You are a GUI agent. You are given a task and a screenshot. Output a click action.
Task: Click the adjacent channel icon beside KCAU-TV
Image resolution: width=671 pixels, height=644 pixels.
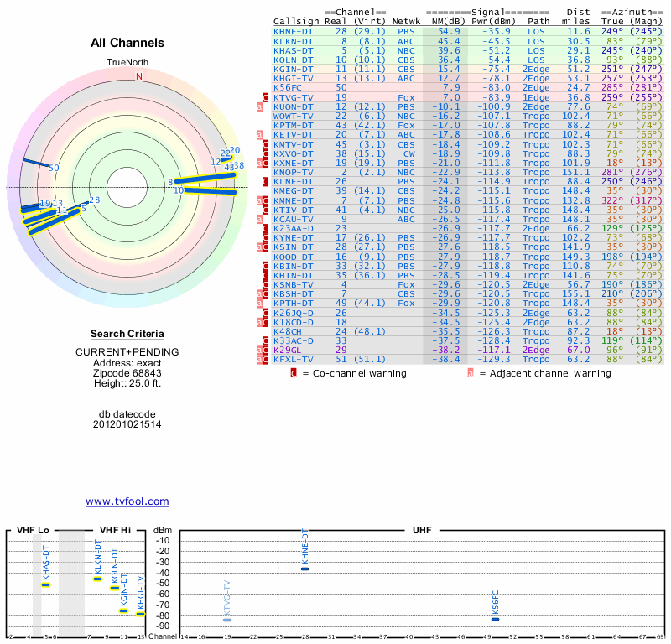pos(259,219)
